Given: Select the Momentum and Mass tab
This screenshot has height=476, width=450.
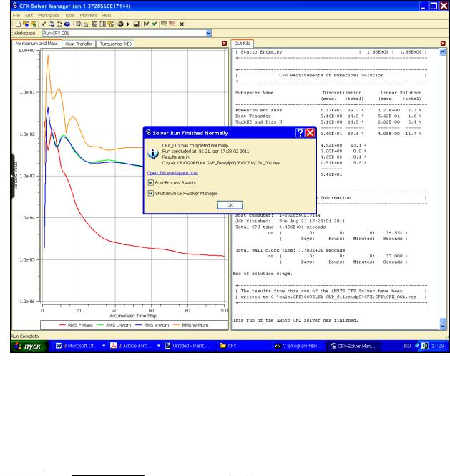Looking at the screenshot, I should tap(36, 44).
